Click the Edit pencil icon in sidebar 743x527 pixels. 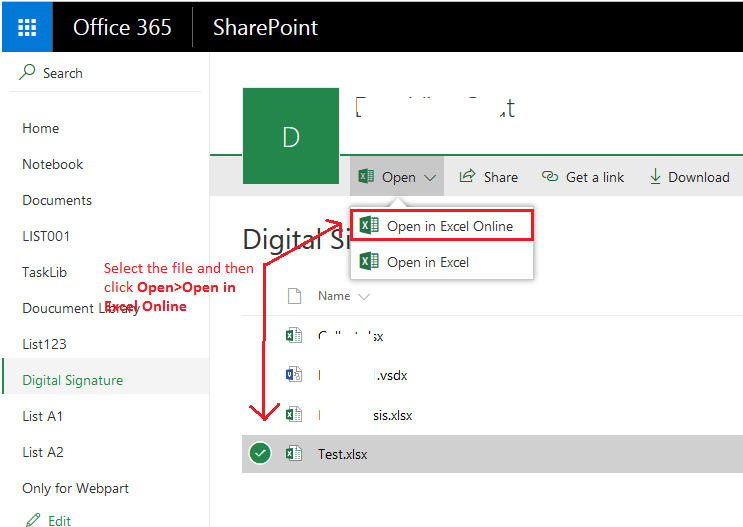click(33, 520)
